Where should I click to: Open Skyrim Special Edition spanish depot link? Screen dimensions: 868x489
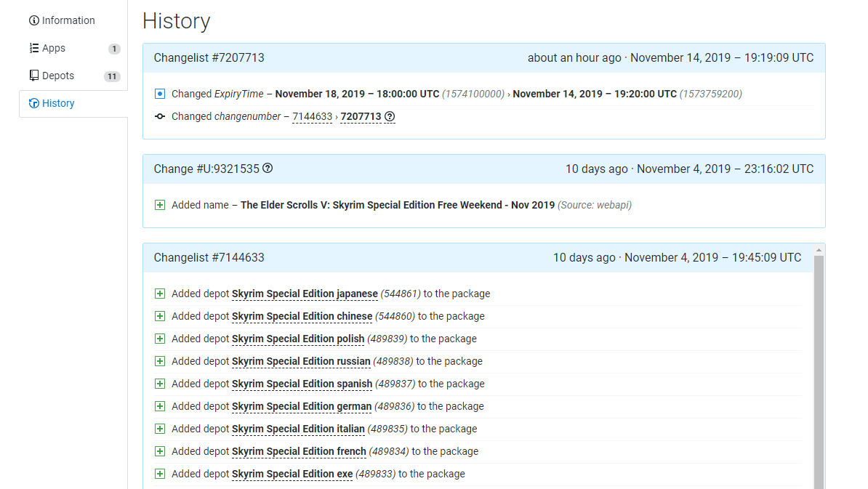click(x=302, y=384)
